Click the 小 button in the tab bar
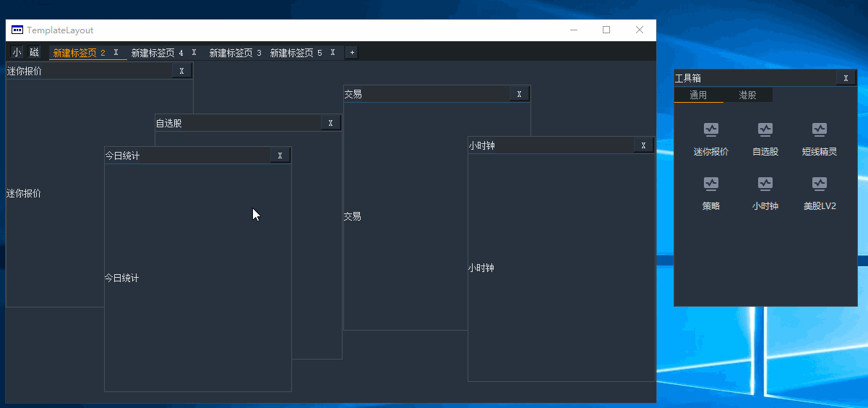This screenshot has width=868, height=408. 17,52
